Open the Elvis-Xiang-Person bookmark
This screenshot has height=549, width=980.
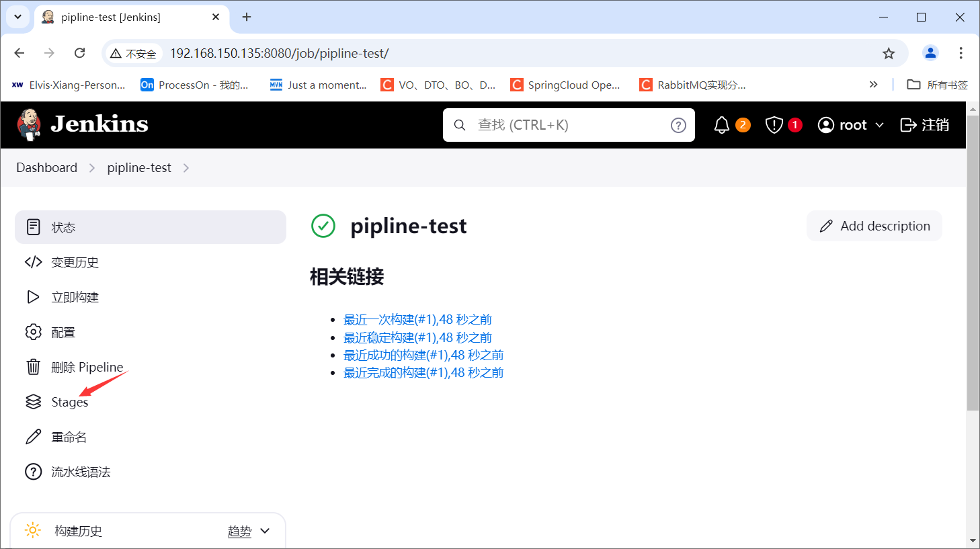(69, 85)
